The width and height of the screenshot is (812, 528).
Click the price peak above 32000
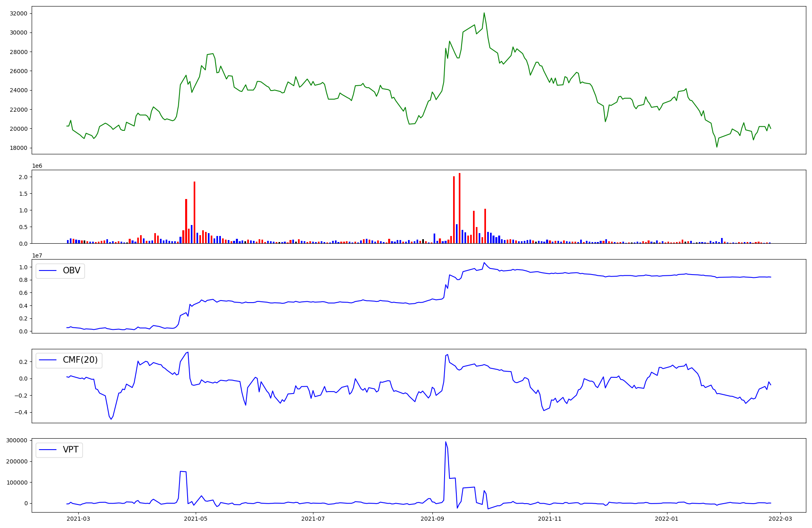tap(484, 13)
